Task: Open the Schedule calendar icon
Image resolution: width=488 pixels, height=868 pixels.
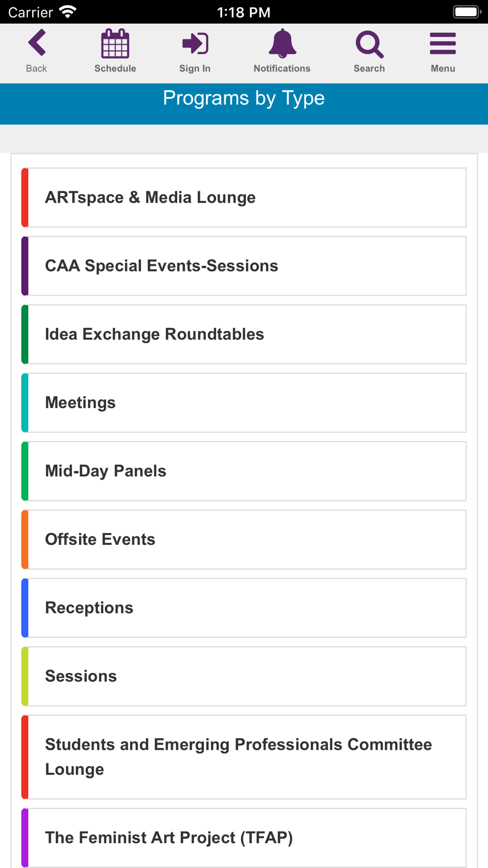Action: coord(115,43)
